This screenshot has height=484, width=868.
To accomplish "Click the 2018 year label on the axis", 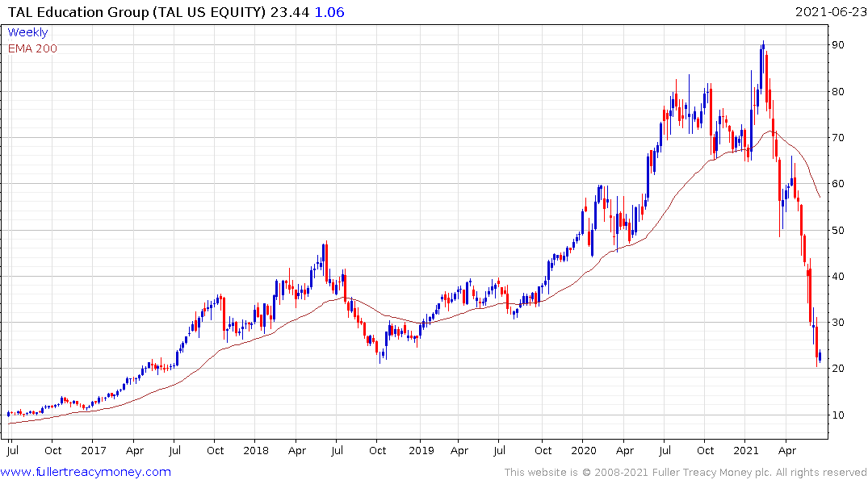I will coord(256,450).
